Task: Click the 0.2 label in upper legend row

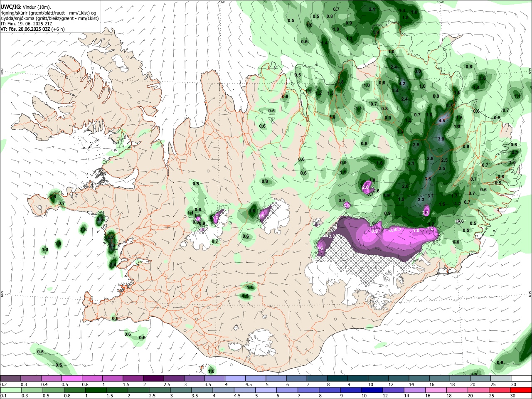Action: [3, 385]
